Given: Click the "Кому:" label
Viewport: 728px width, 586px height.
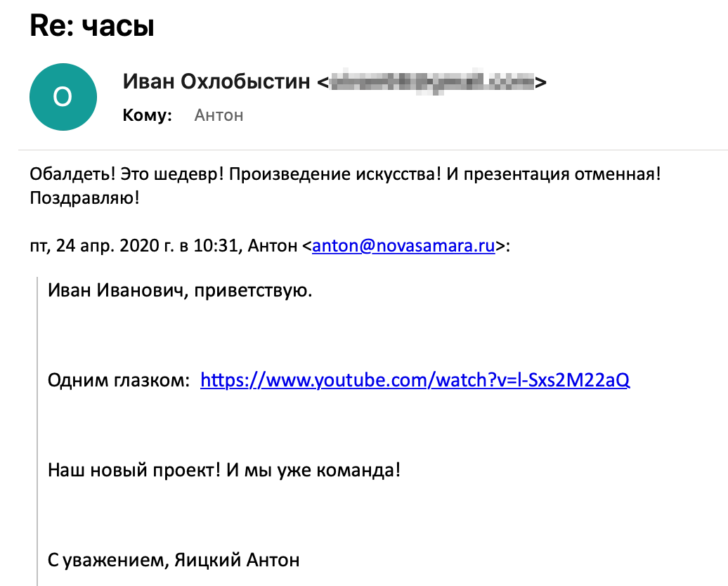Looking at the screenshot, I should click(148, 115).
